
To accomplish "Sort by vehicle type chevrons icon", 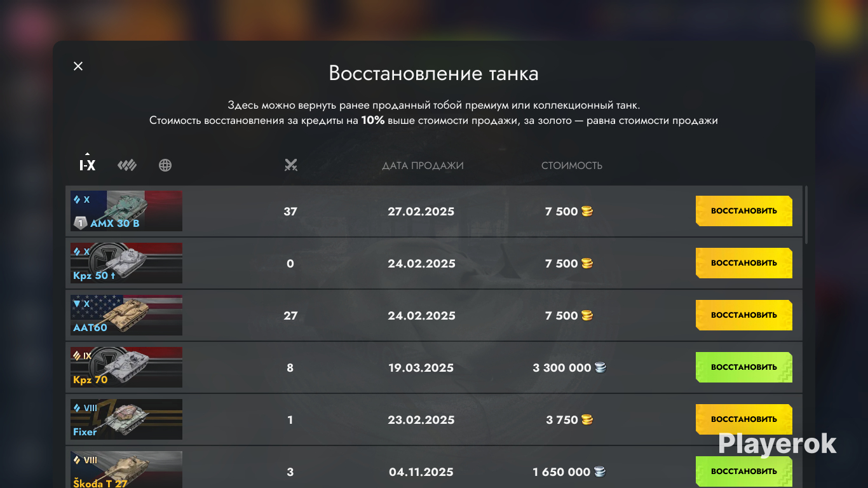I will [127, 165].
